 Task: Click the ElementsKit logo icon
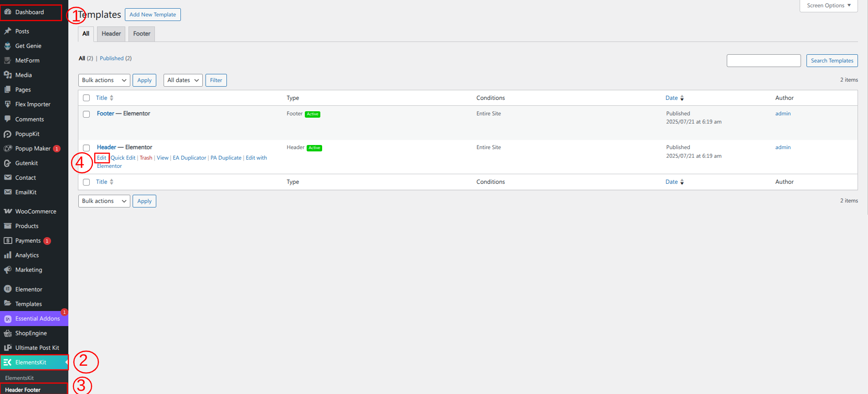coord(8,363)
